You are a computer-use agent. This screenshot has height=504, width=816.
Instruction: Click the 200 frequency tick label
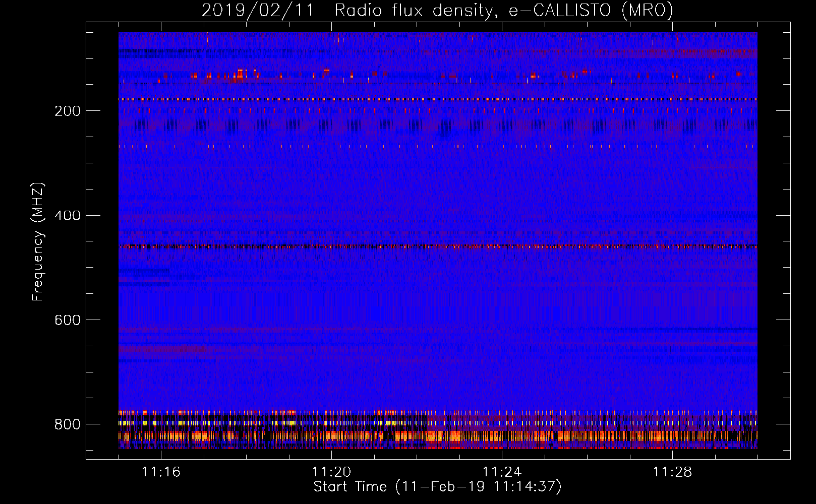[68, 111]
